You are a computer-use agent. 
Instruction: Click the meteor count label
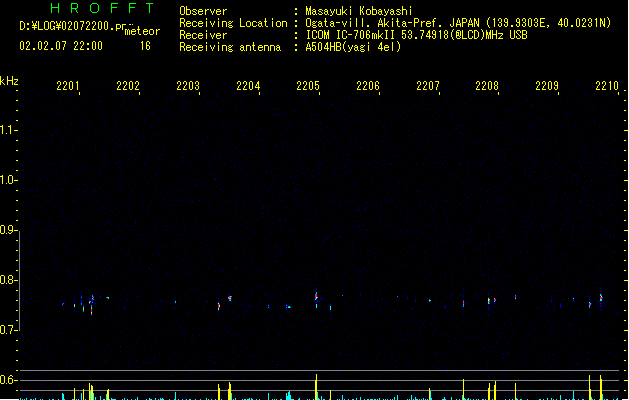[142, 31]
